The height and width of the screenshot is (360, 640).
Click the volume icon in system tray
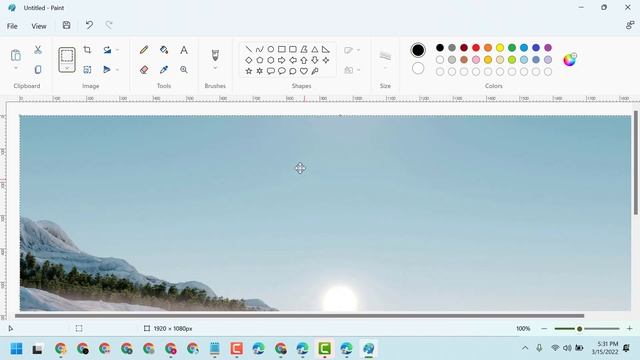(x=567, y=348)
